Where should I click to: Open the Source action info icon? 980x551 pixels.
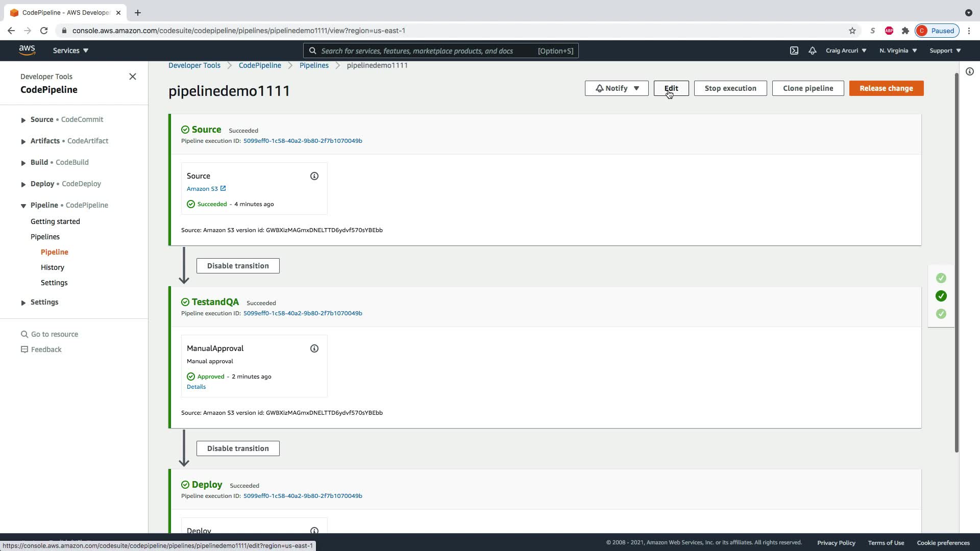pos(314,176)
